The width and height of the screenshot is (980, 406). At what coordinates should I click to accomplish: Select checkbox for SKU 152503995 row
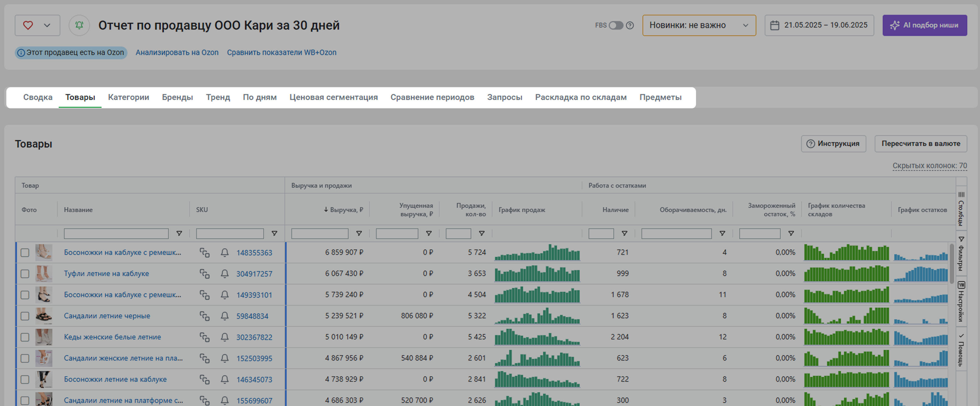(x=25, y=358)
